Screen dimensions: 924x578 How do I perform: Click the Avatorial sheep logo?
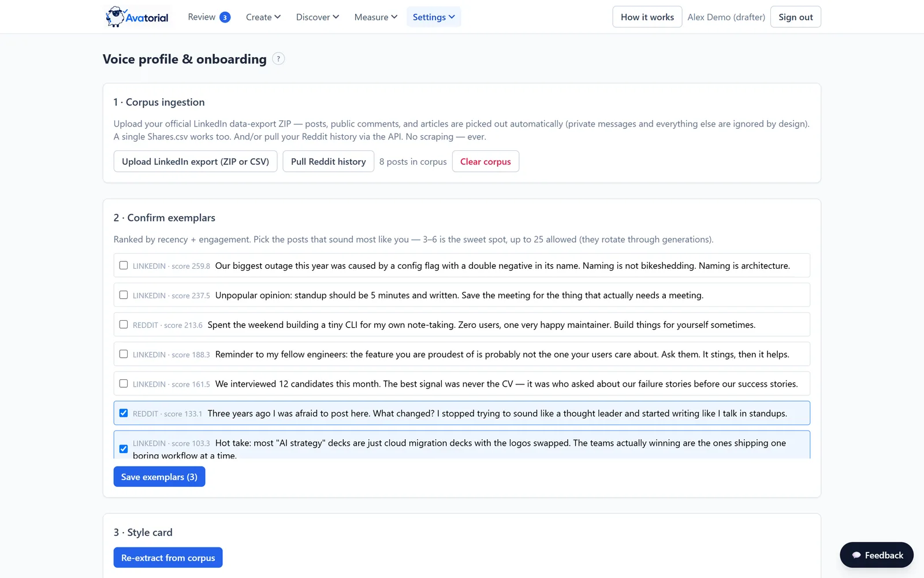[x=137, y=17]
